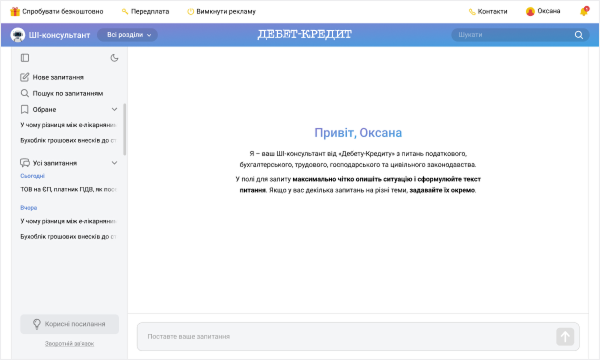This screenshot has width=600, height=360.
Task: Click the phone icon near Контакти
Action: 472,12
